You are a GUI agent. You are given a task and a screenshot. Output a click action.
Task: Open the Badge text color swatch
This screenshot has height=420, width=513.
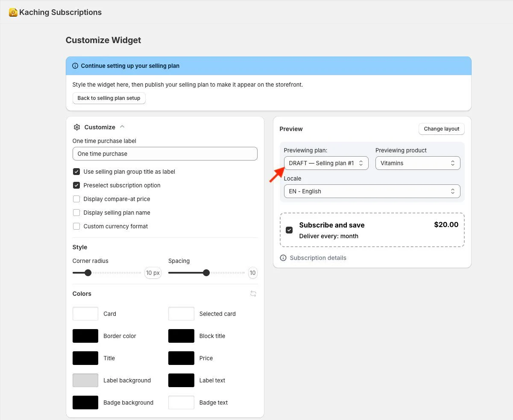(x=181, y=402)
